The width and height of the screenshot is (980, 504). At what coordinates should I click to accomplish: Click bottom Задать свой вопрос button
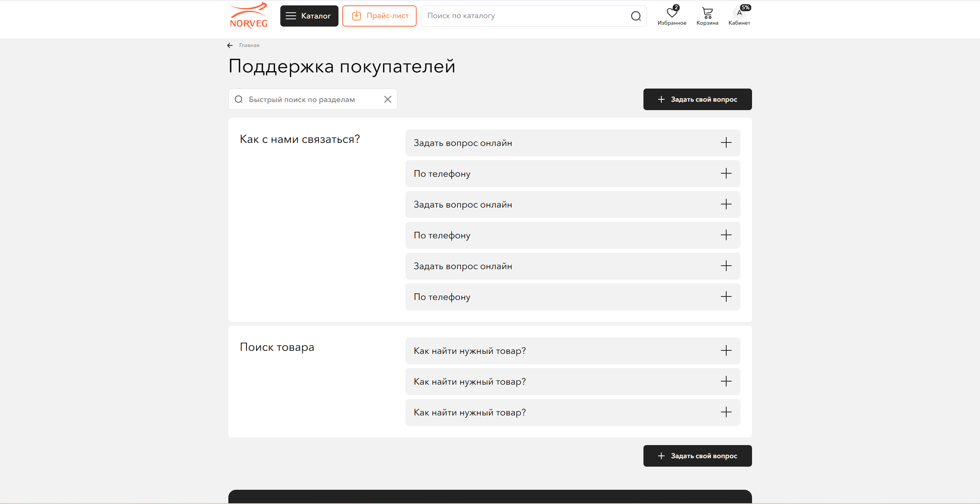click(x=697, y=456)
